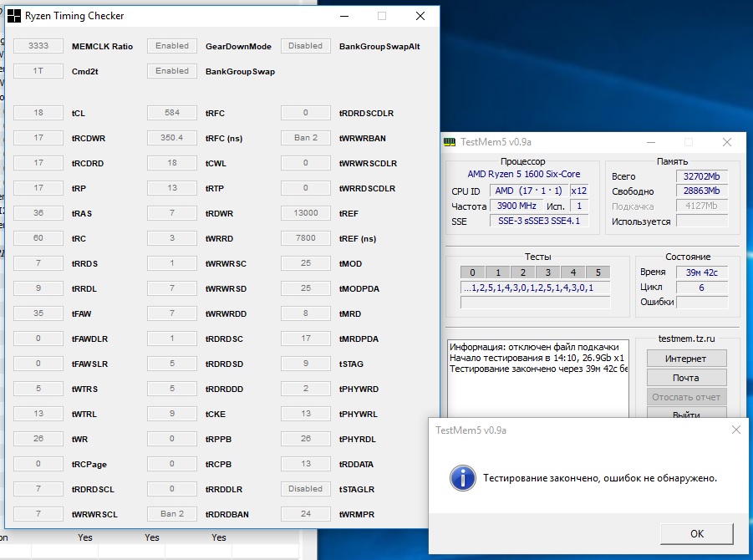
Task: Click the Начало тестирования log line
Action: point(537,358)
